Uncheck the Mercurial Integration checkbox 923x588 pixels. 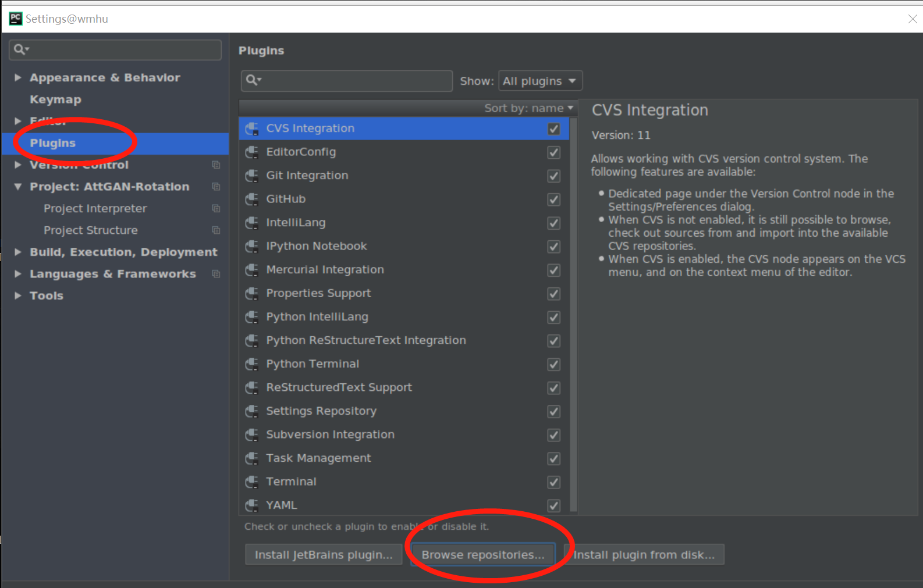(x=554, y=270)
